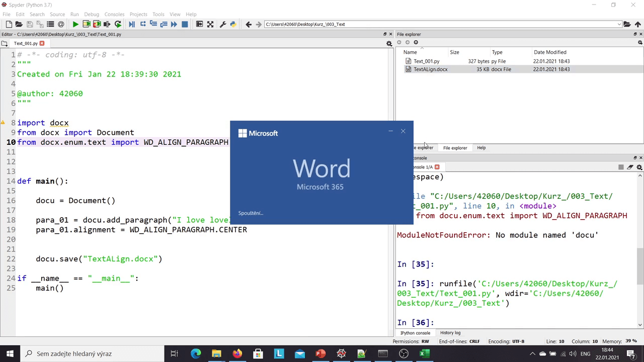Switch to the Help pane tab

coord(481,148)
